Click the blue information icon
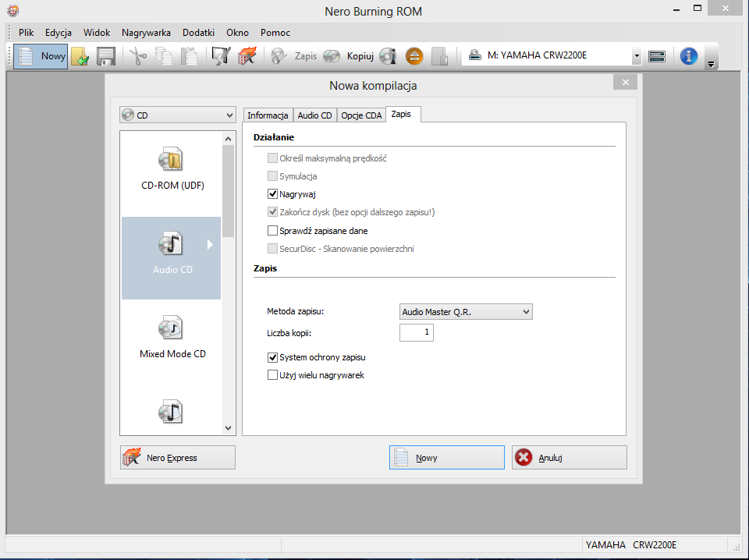This screenshot has width=749, height=560. point(688,56)
